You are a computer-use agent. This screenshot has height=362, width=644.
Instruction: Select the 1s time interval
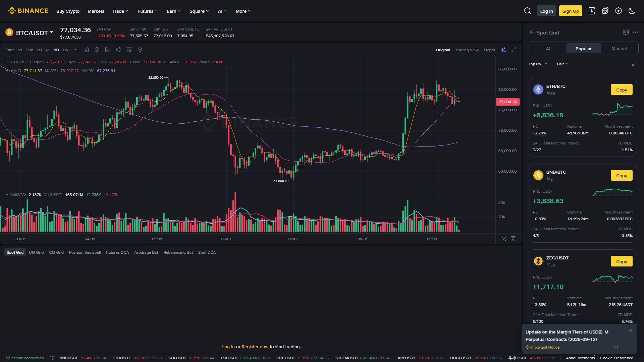[20, 50]
